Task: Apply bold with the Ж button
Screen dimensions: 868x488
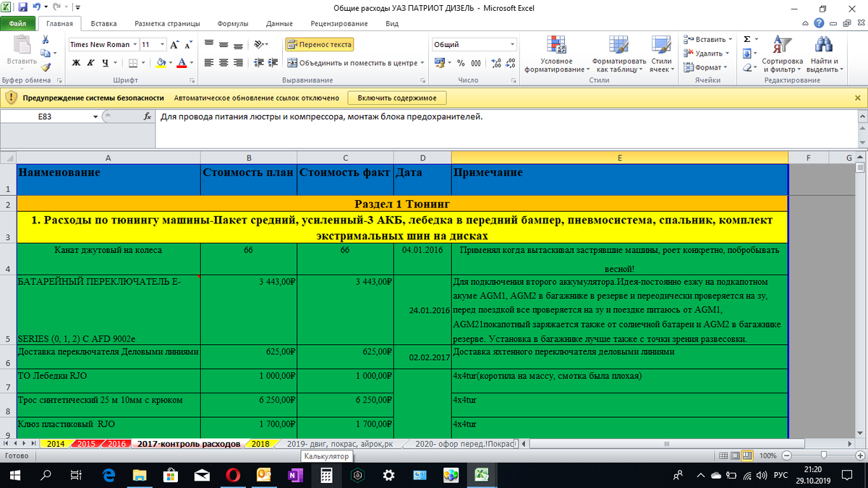Action: (x=76, y=62)
